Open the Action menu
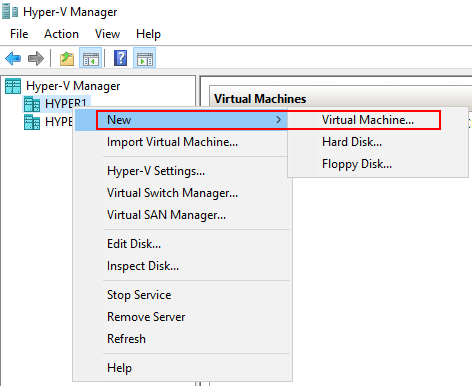 click(61, 34)
